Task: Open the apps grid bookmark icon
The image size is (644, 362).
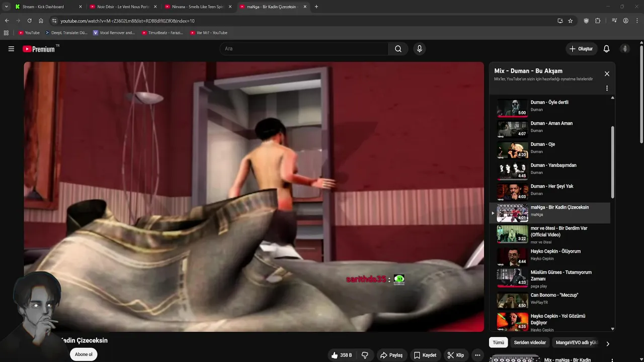Action: 6,33
